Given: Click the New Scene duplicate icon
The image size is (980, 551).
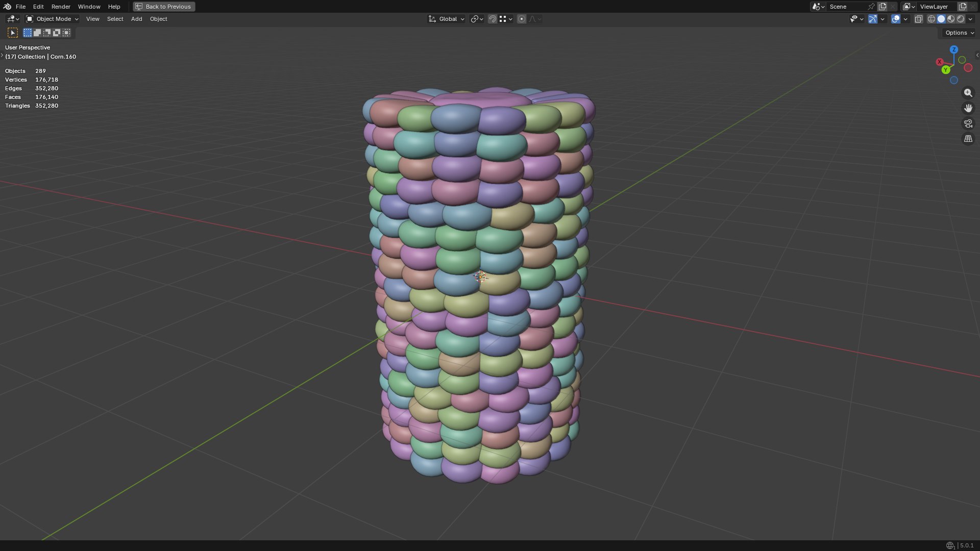Looking at the screenshot, I should click(x=883, y=7).
